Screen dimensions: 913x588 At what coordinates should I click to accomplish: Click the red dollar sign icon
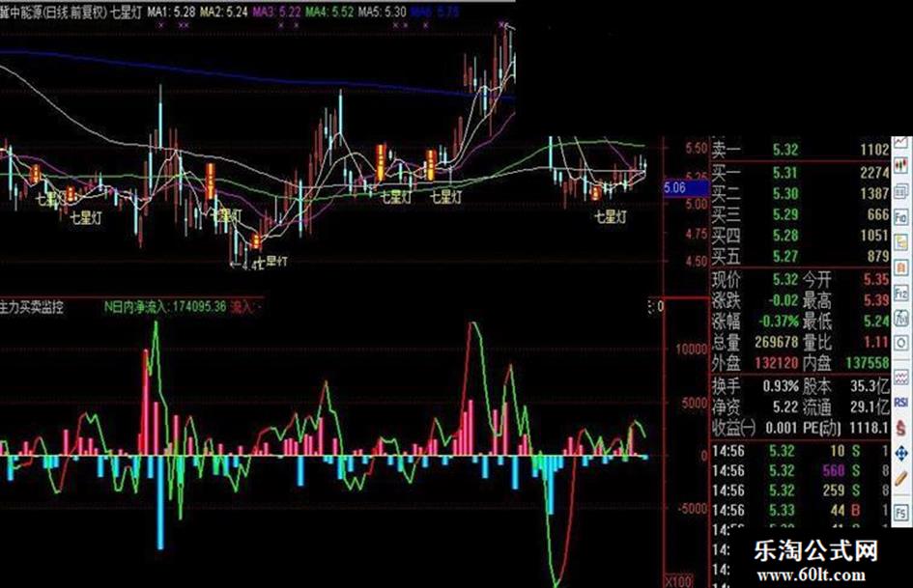(x=900, y=428)
